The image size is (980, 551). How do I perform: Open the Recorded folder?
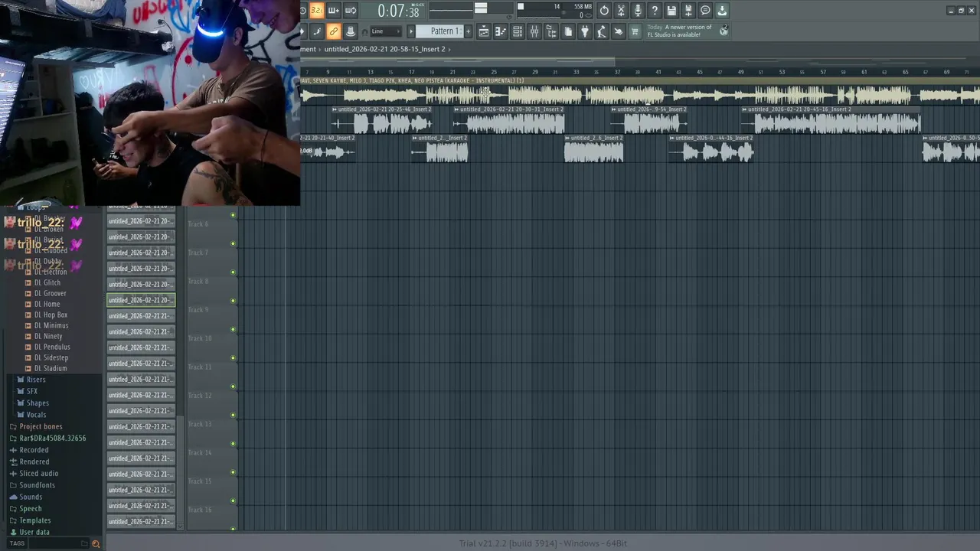[34, 450]
